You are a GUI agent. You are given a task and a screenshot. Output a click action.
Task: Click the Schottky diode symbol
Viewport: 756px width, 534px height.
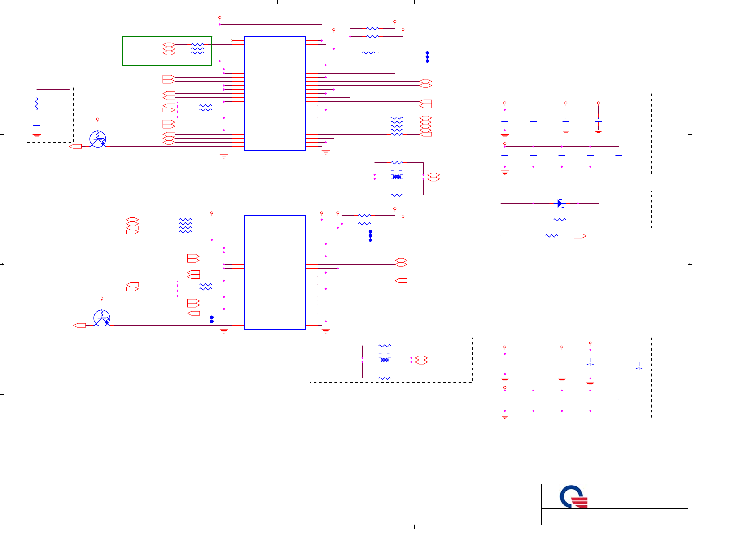(x=560, y=203)
